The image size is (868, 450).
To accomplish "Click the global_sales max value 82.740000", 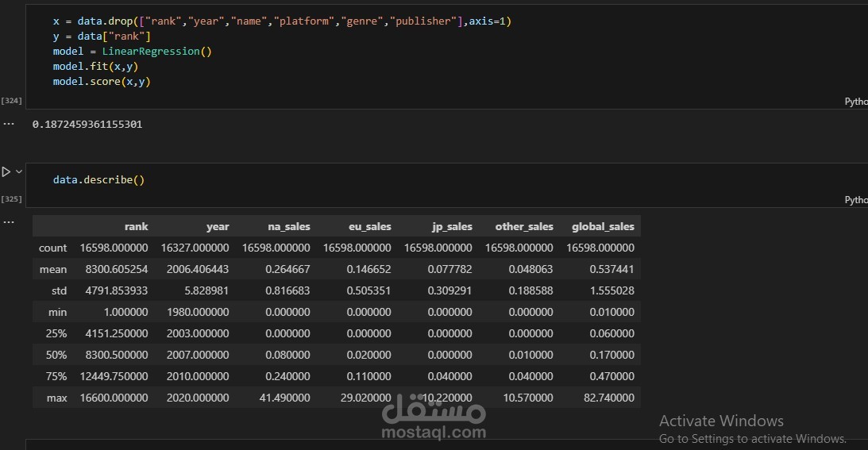I will (x=609, y=398).
